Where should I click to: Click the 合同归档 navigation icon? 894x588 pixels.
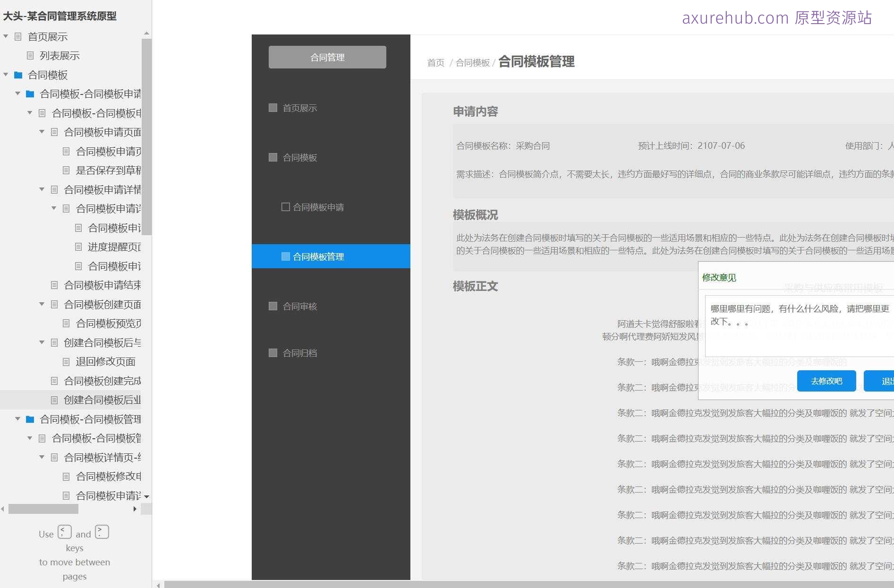[x=272, y=353]
